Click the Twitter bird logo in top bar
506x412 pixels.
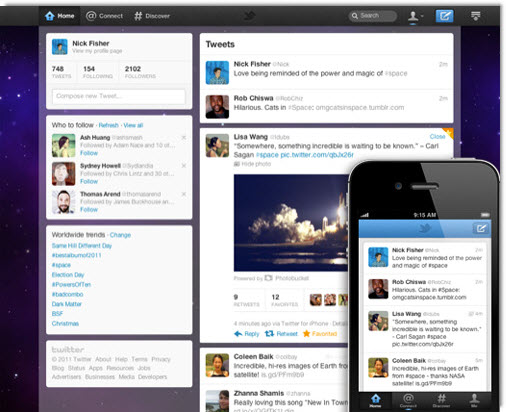click(x=249, y=16)
